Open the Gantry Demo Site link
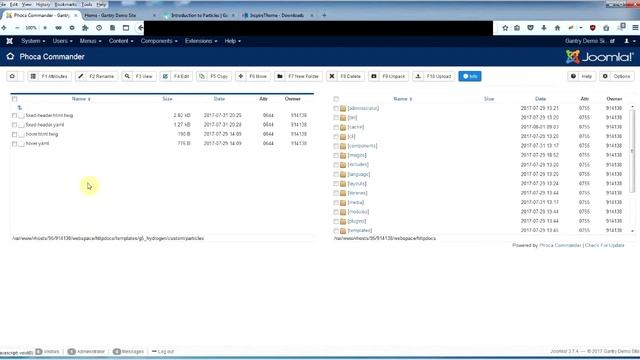The height and width of the screenshot is (360, 640). pos(590,41)
